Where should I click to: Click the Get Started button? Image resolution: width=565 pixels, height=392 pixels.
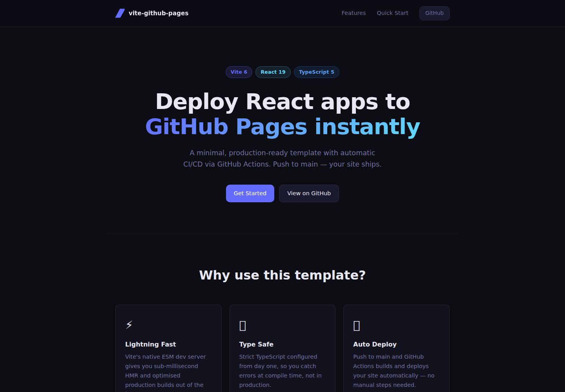pos(250,193)
